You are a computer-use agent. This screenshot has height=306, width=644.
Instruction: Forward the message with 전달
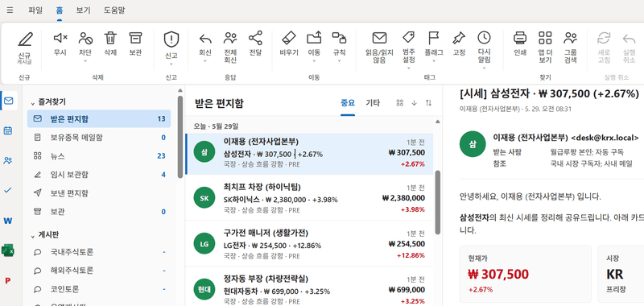tap(255, 44)
